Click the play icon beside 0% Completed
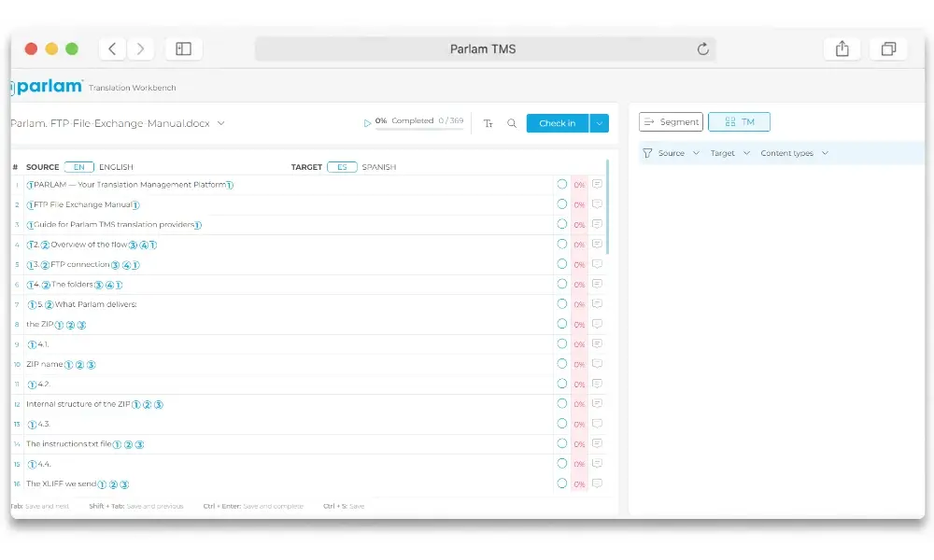The height and width of the screenshot is (560, 934). [367, 123]
